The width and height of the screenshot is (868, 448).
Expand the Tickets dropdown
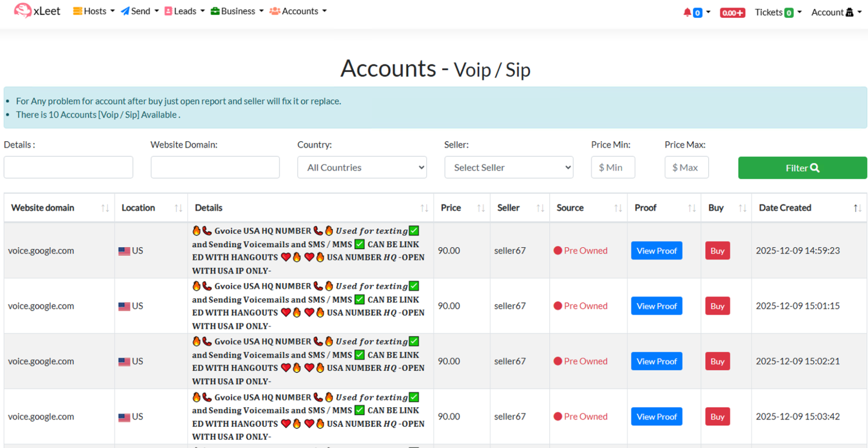click(778, 12)
